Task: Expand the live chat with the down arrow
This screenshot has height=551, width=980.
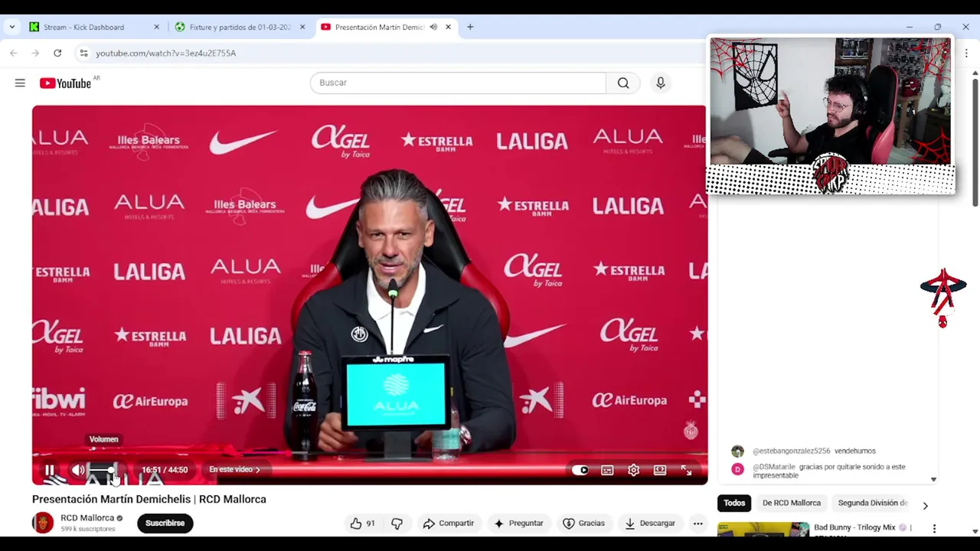Action: point(933,480)
